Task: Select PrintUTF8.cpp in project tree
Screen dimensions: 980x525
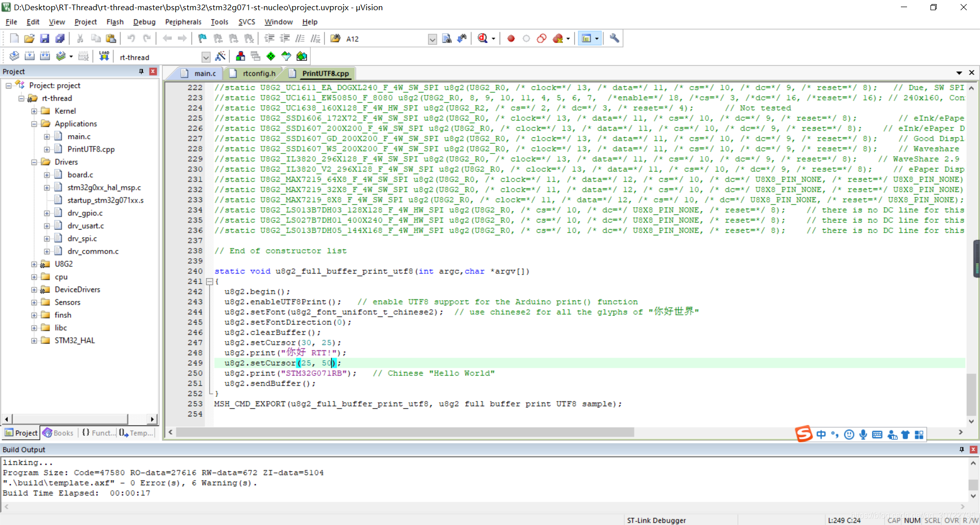Action: click(x=91, y=149)
